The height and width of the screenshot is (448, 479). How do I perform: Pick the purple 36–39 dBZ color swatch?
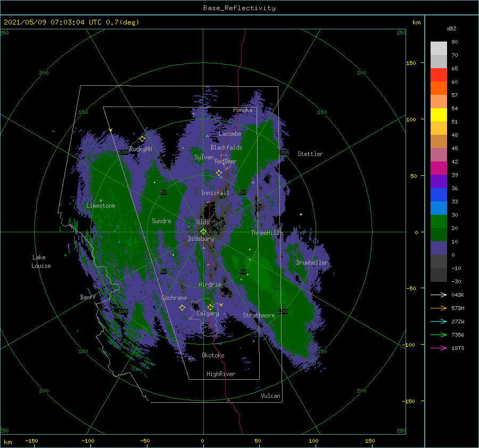439,181
